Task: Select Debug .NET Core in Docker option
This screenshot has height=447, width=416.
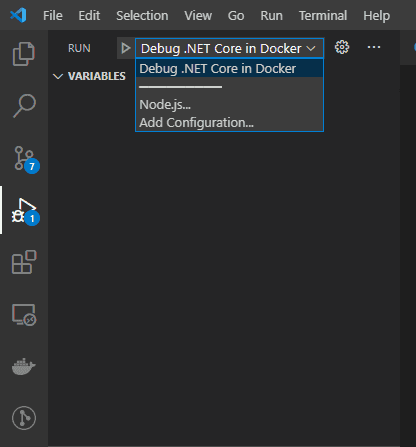Action: (229, 69)
